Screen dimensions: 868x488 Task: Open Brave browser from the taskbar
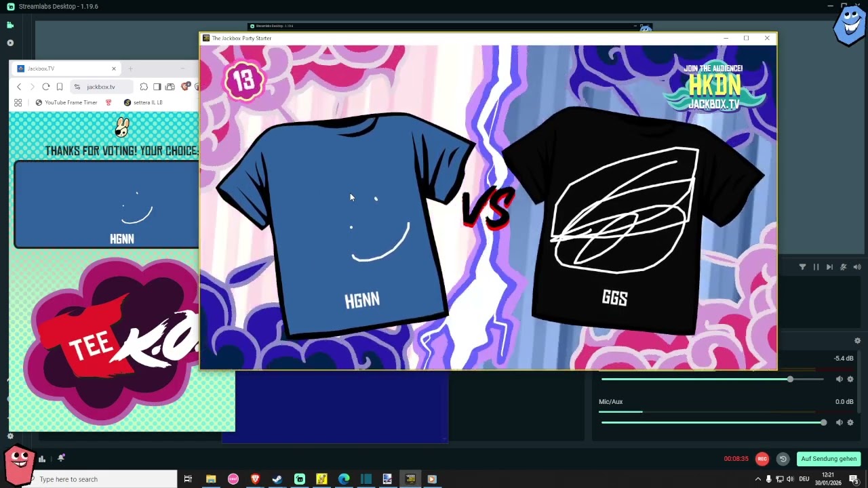pyautogui.click(x=255, y=479)
